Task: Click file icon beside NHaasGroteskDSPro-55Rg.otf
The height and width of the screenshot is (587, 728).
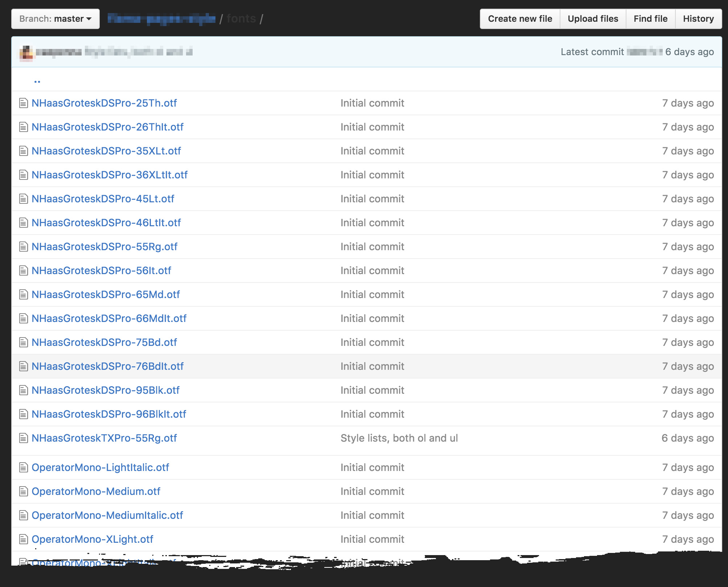Action: click(24, 247)
